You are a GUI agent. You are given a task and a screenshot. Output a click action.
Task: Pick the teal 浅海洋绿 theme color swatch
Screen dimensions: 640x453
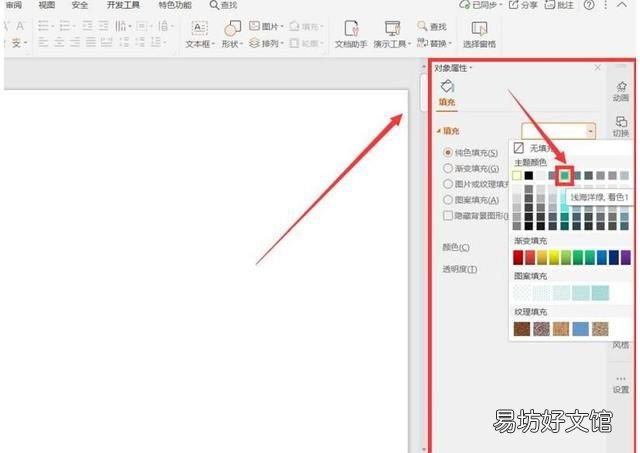click(x=564, y=175)
